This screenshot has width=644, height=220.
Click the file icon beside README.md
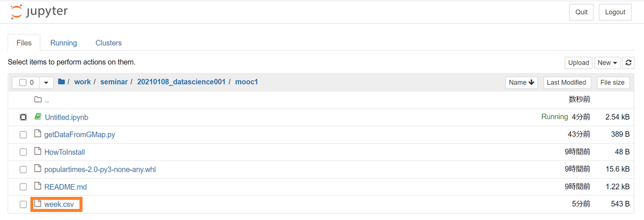38,186
